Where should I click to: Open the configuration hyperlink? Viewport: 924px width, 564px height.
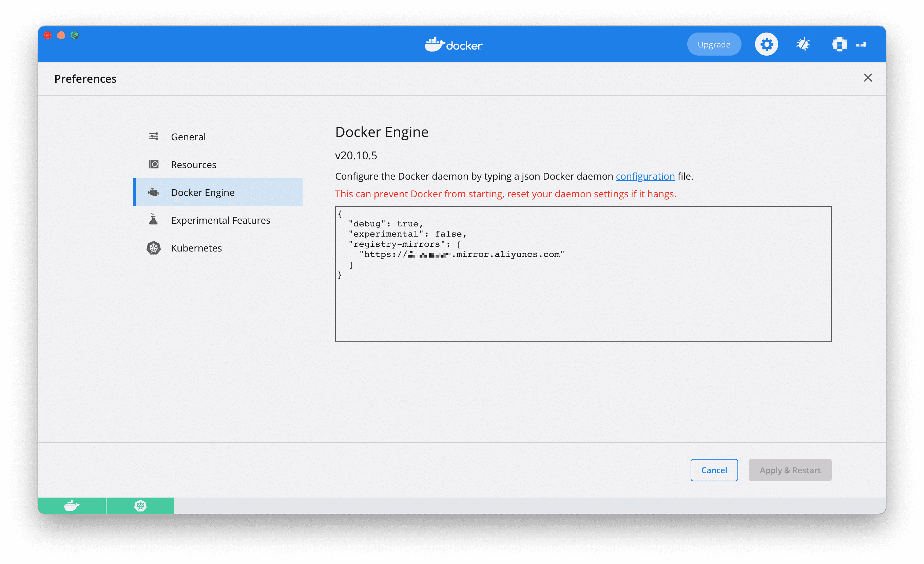coord(645,176)
